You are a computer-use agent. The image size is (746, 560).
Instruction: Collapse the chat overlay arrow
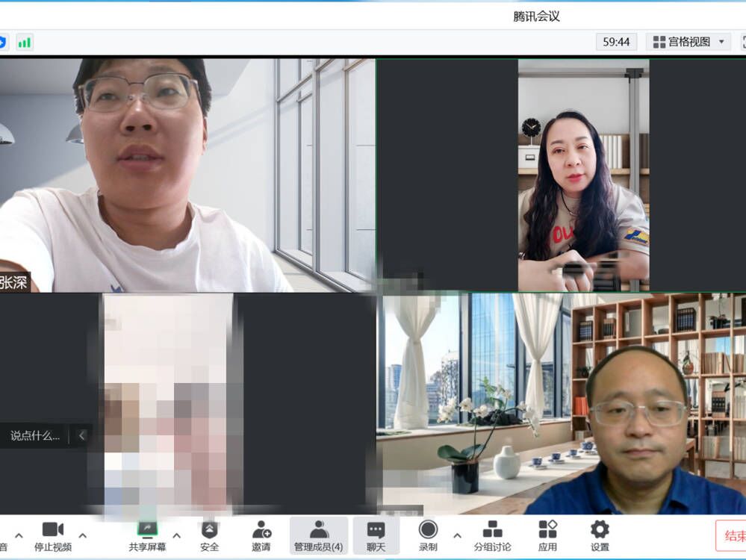click(x=82, y=435)
